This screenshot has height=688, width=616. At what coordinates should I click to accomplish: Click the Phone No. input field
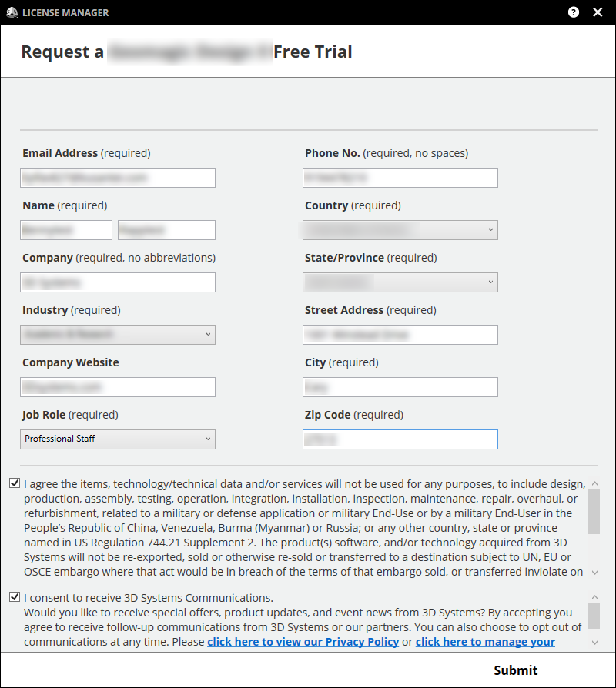pyautogui.click(x=400, y=178)
